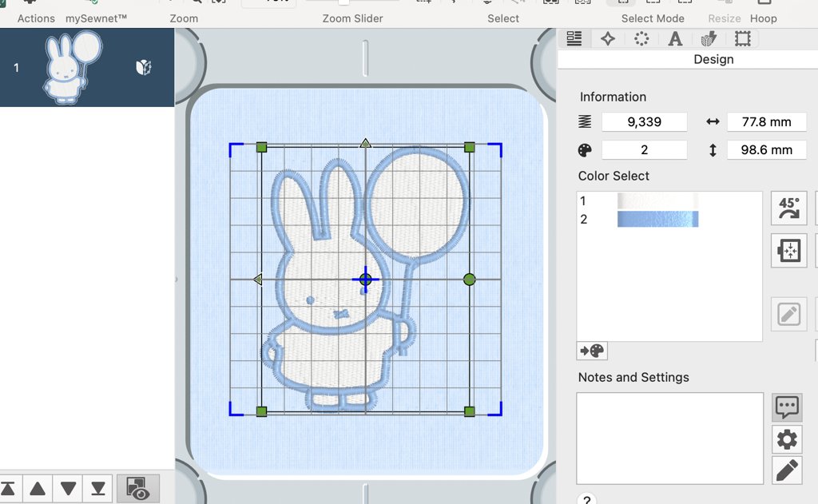Click the blue center-of-rotation crosshair
Image resolution: width=818 pixels, height=504 pixels.
tap(366, 280)
